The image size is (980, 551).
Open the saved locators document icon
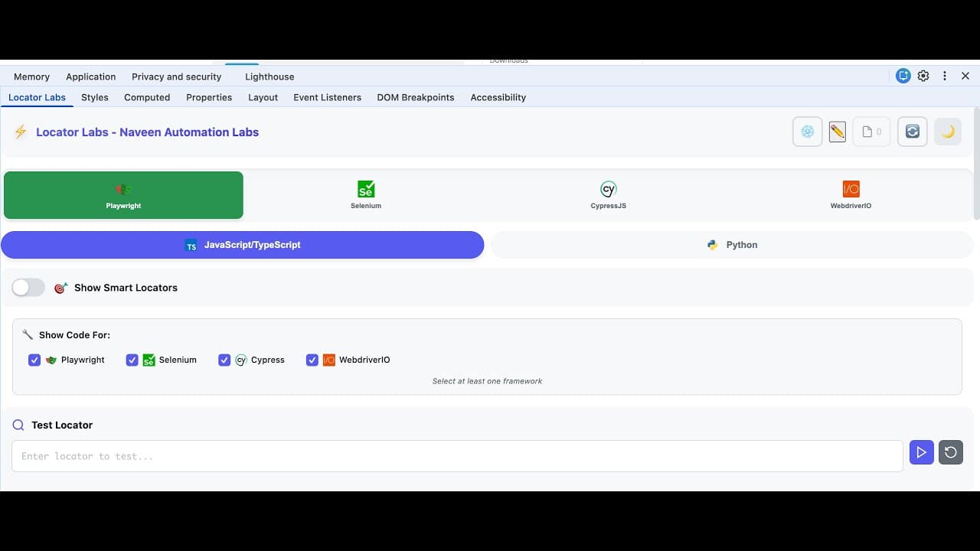click(x=871, y=131)
